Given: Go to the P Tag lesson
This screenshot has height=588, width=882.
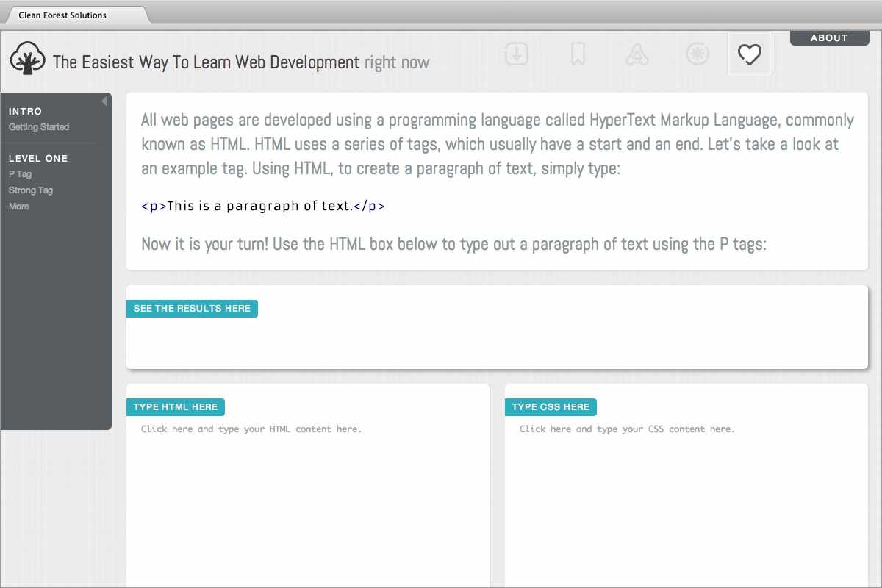Looking at the screenshot, I should tap(21, 174).
